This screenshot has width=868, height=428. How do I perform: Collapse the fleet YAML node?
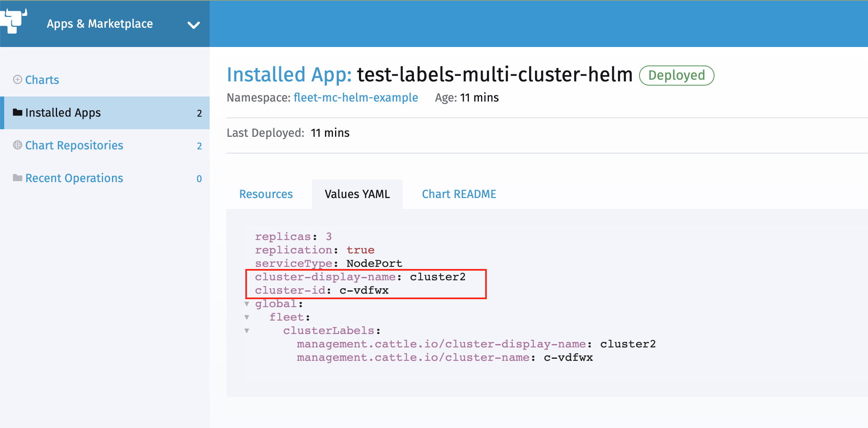[x=247, y=317]
